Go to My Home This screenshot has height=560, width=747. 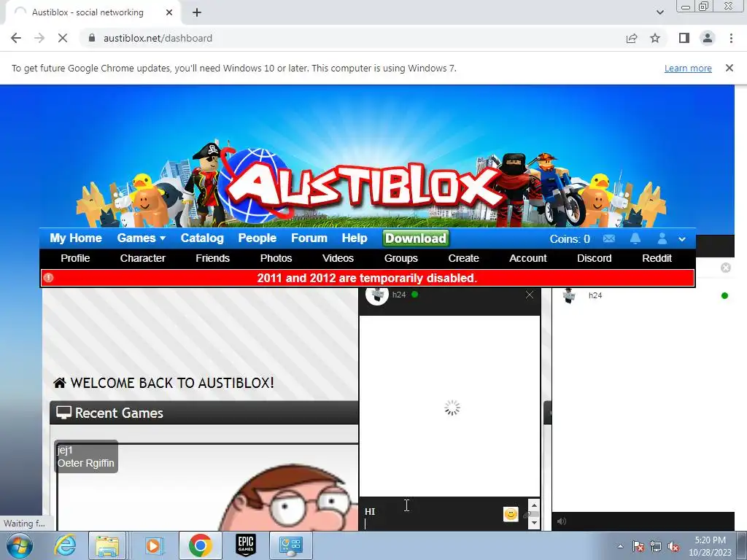(76, 238)
